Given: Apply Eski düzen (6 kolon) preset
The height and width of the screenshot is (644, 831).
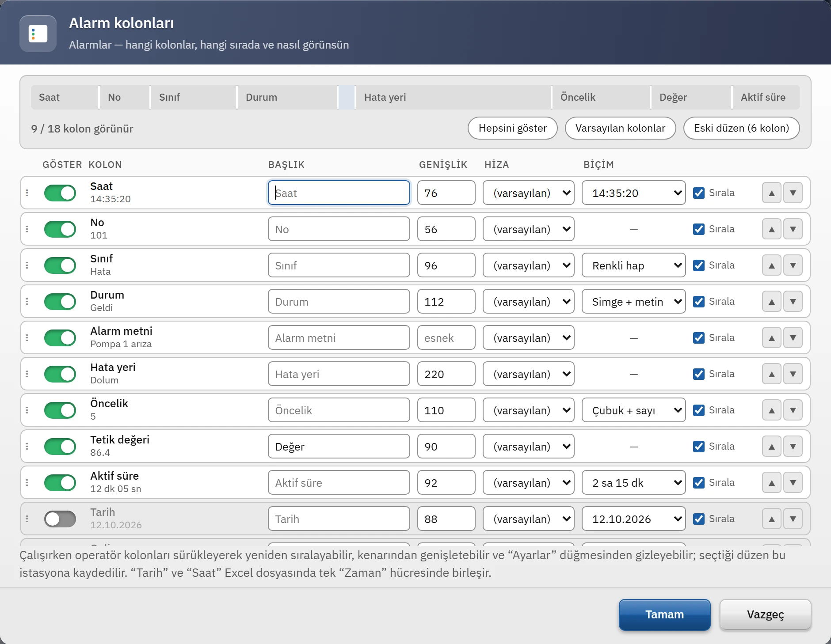Looking at the screenshot, I should click(742, 128).
